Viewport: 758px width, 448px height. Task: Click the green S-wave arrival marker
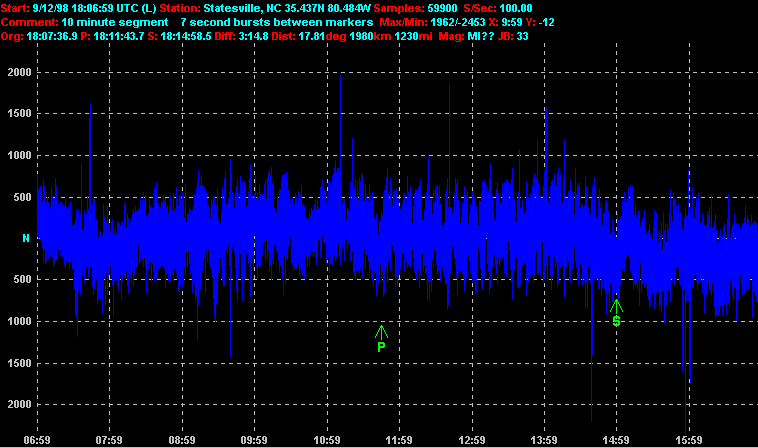click(616, 313)
